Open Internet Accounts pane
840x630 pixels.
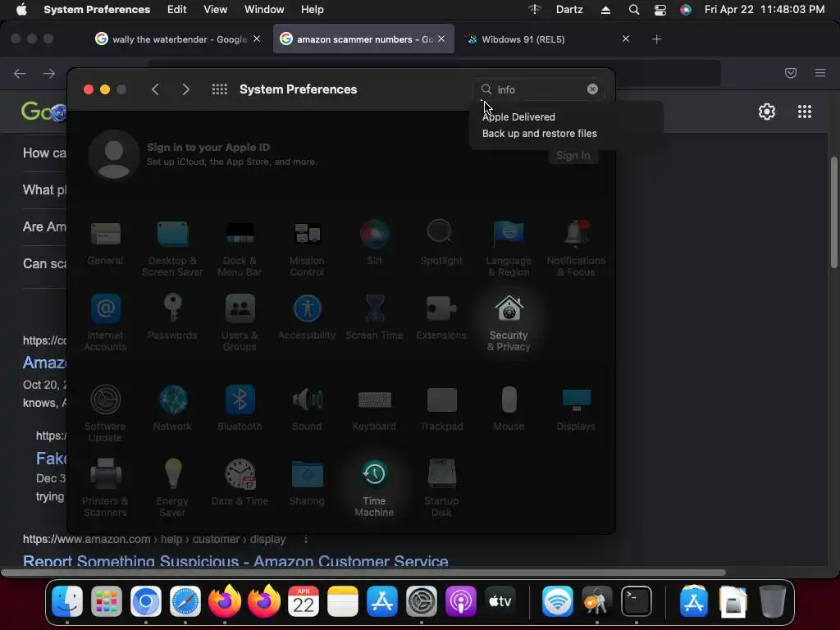pos(106,322)
